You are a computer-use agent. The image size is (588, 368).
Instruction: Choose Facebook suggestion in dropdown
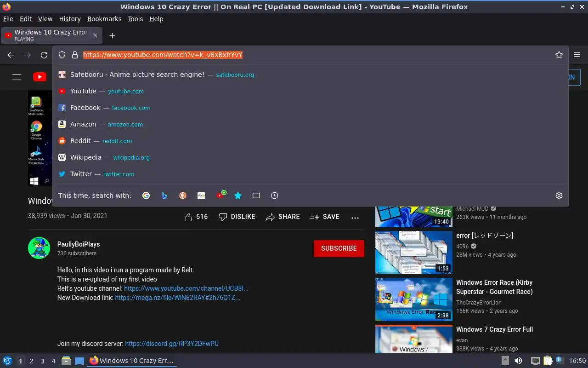[x=311, y=108]
